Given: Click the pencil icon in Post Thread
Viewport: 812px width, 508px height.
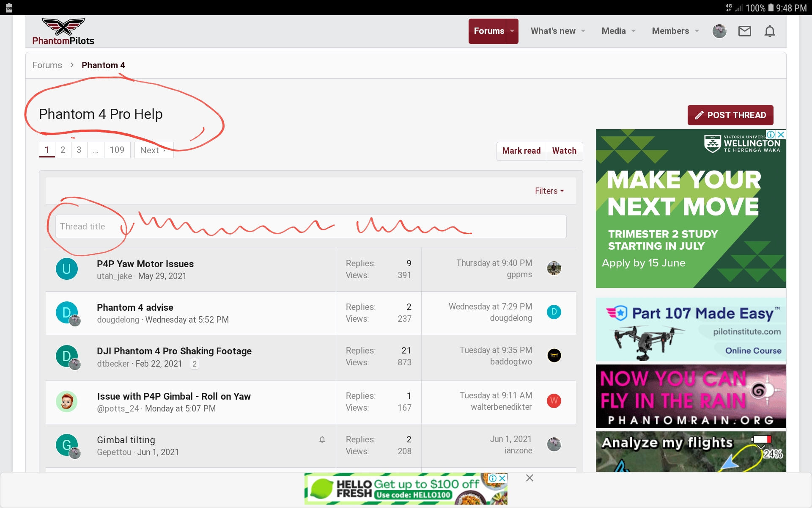Looking at the screenshot, I should pyautogui.click(x=699, y=115).
